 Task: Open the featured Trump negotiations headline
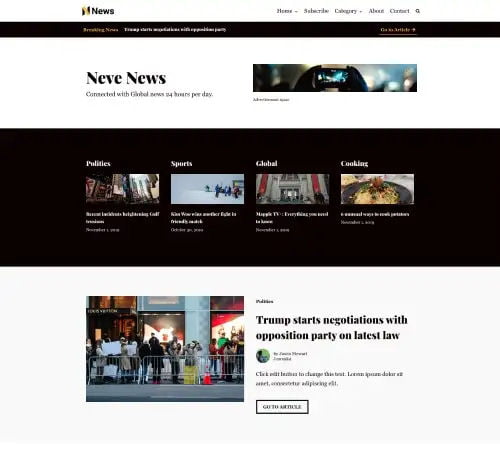point(331,327)
